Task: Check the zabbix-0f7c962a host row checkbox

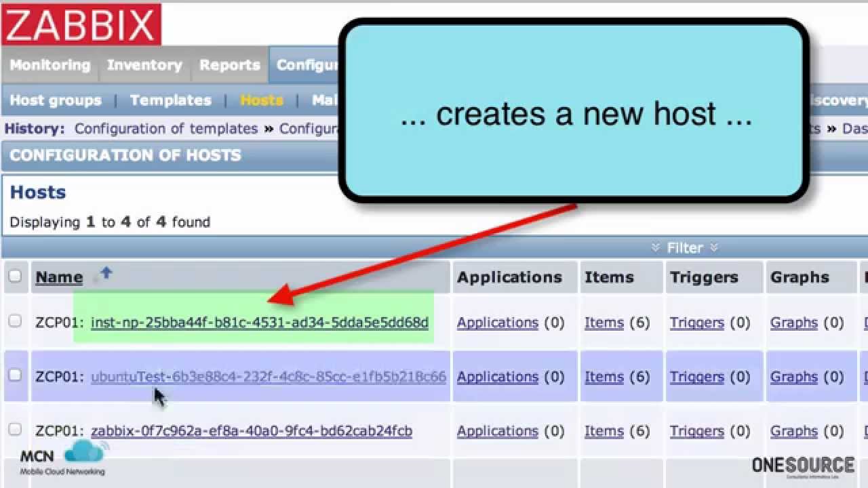Action: tap(15, 430)
